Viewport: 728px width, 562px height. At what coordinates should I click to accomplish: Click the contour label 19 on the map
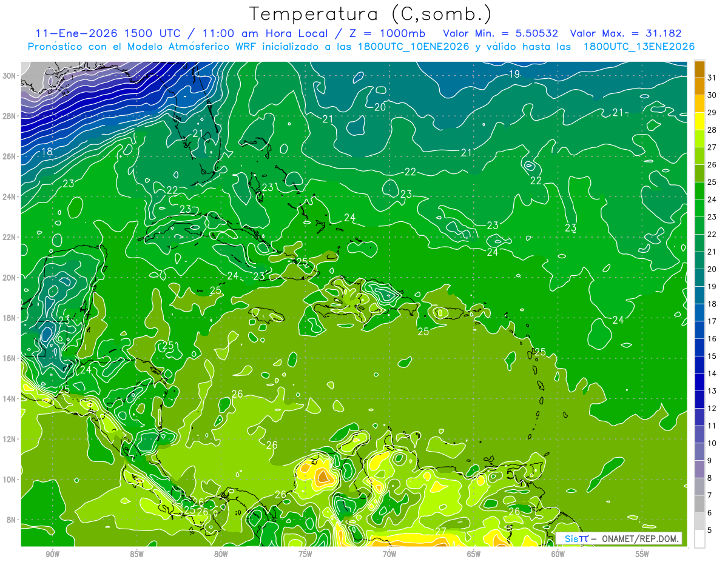pos(514,75)
